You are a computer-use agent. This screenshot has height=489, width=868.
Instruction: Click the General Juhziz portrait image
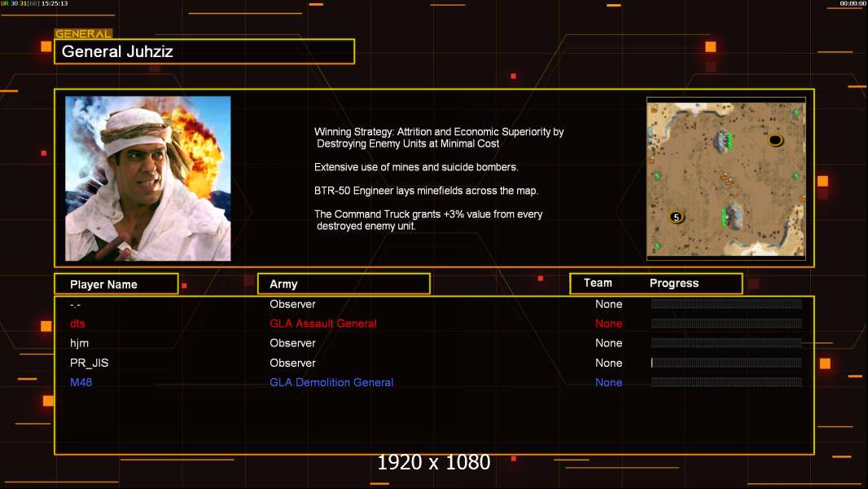pyautogui.click(x=148, y=178)
